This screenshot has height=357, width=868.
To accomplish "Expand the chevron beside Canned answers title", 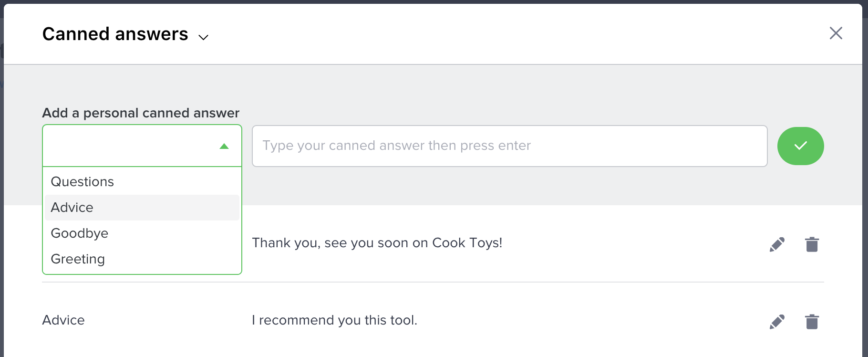I will pos(204,37).
